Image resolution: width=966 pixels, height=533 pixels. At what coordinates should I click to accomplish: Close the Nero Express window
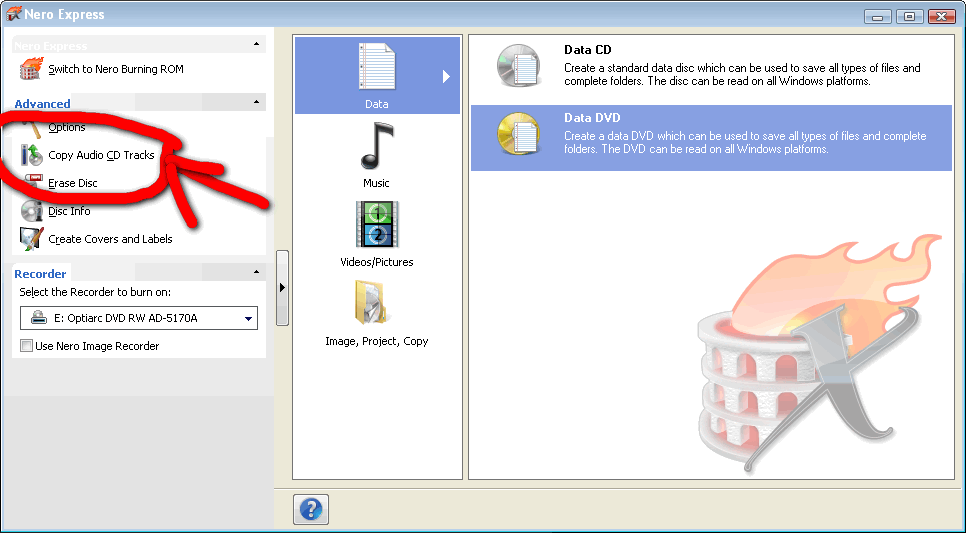[941, 17]
